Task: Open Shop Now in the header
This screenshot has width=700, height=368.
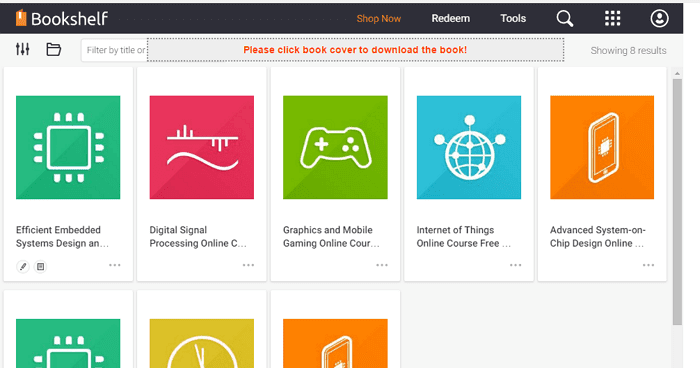Action: [x=379, y=19]
